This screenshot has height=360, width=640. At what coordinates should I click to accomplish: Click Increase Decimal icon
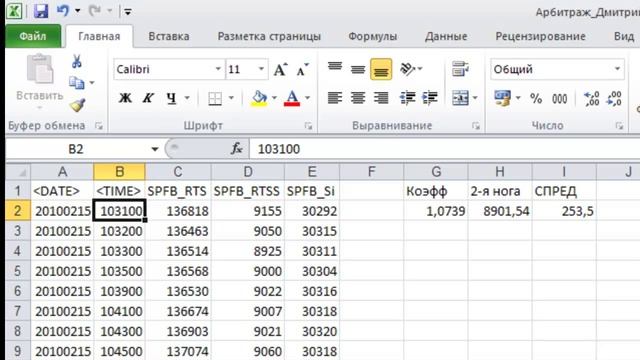pos(591,98)
